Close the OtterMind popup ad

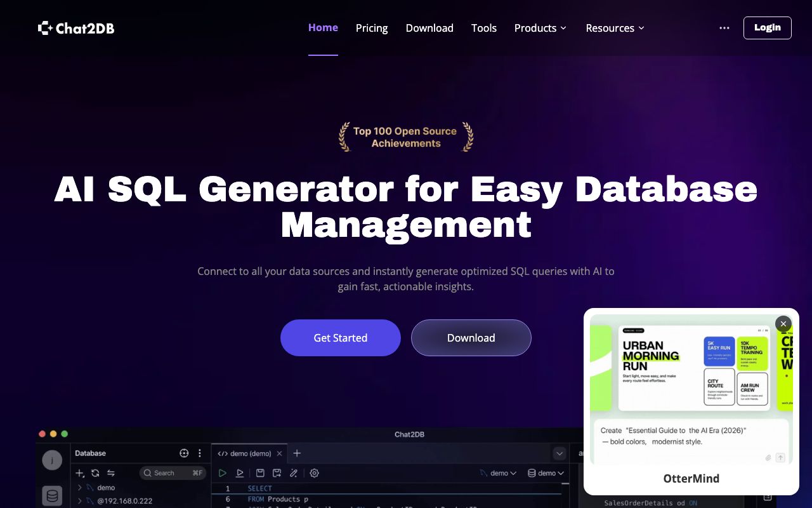tap(783, 324)
